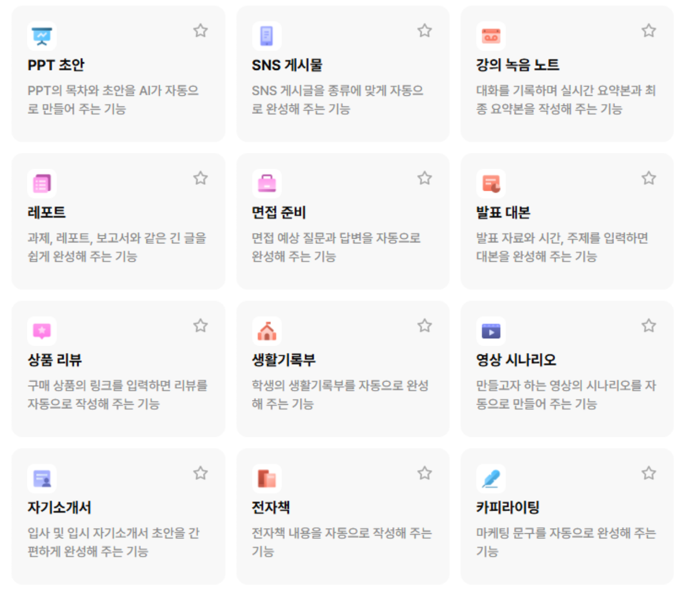Click the 생활기록부 school icon

click(x=266, y=331)
